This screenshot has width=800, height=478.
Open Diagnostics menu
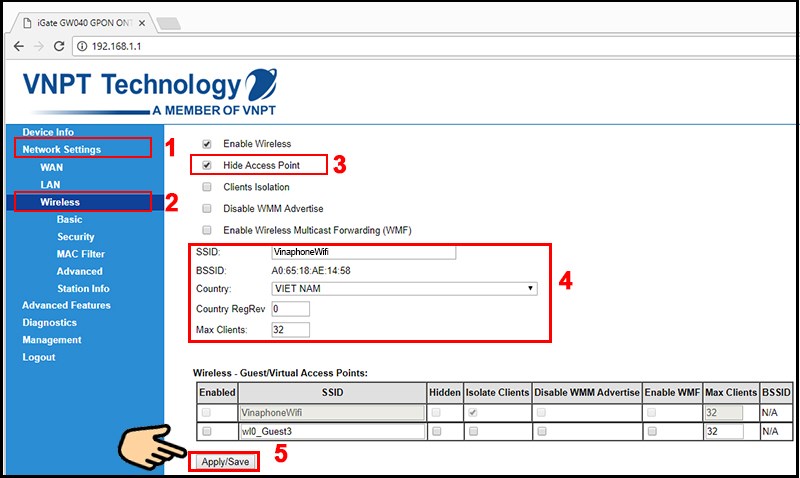pyautogui.click(x=49, y=322)
